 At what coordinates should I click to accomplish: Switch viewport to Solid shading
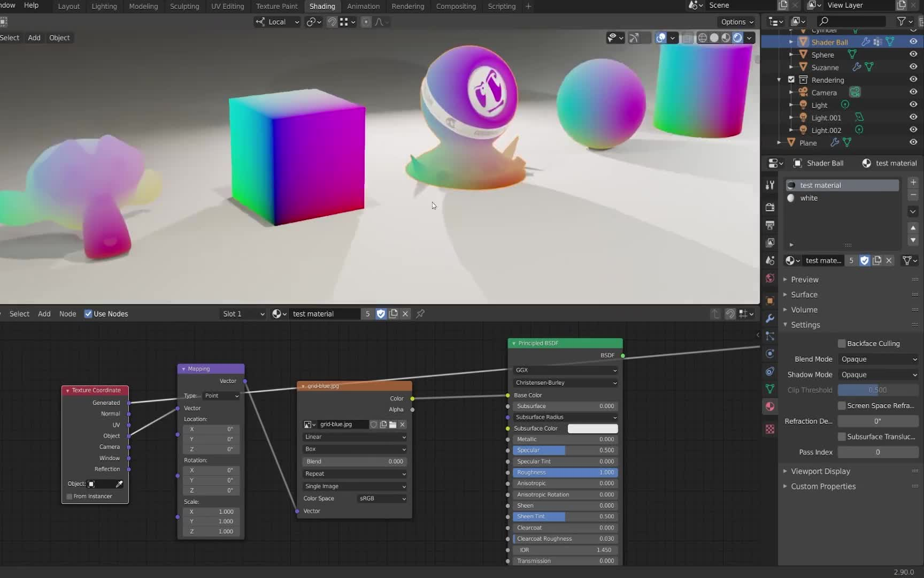pyautogui.click(x=715, y=37)
